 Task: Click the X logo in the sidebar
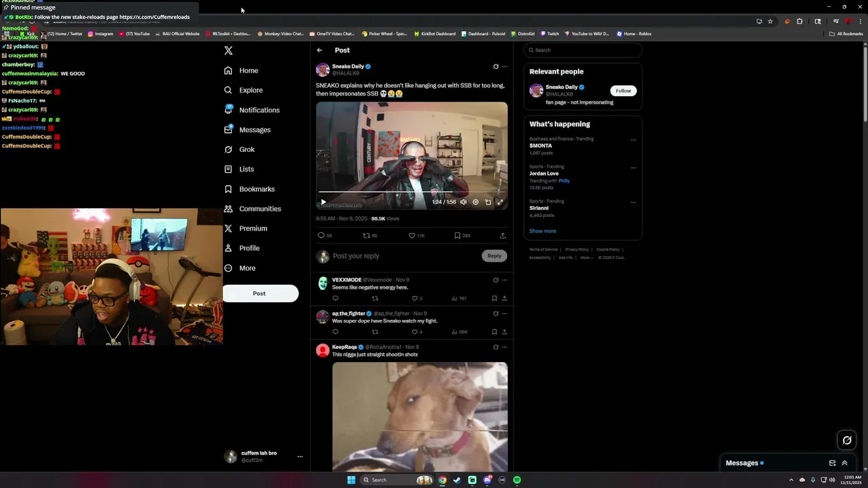(x=229, y=51)
